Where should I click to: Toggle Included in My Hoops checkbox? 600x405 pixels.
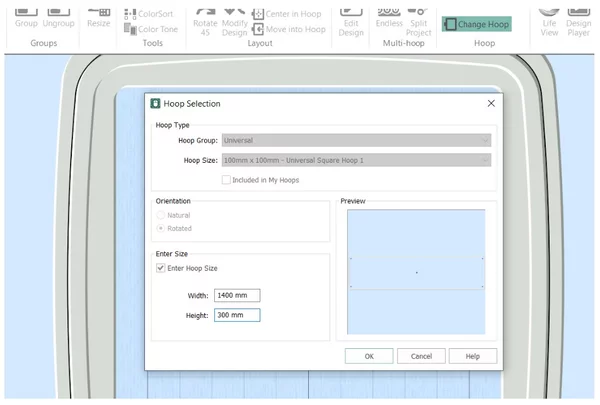pos(226,180)
